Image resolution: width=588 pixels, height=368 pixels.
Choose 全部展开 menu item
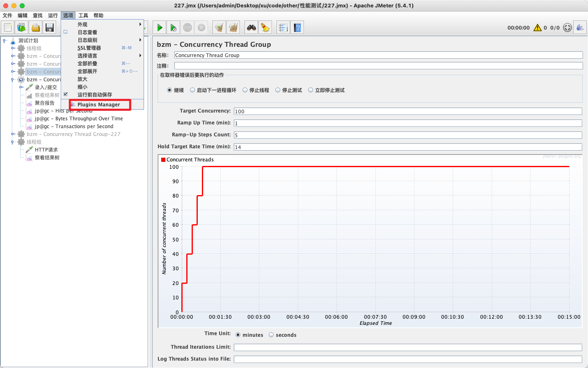pos(103,71)
